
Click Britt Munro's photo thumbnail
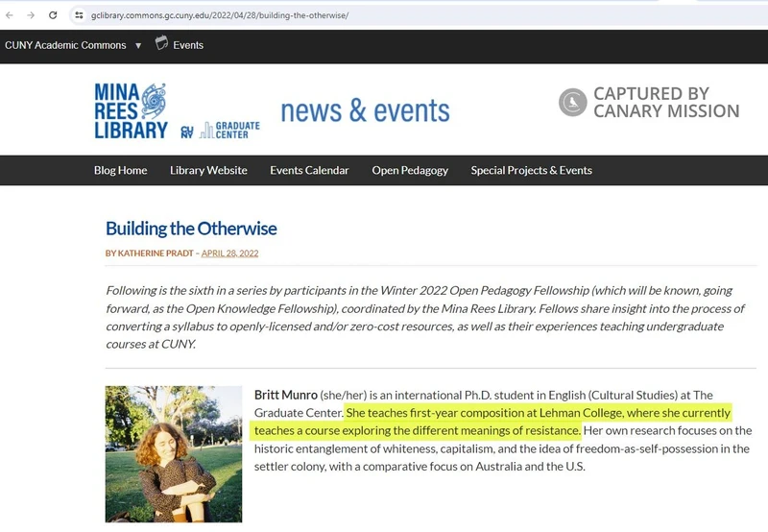pyautogui.click(x=174, y=453)
